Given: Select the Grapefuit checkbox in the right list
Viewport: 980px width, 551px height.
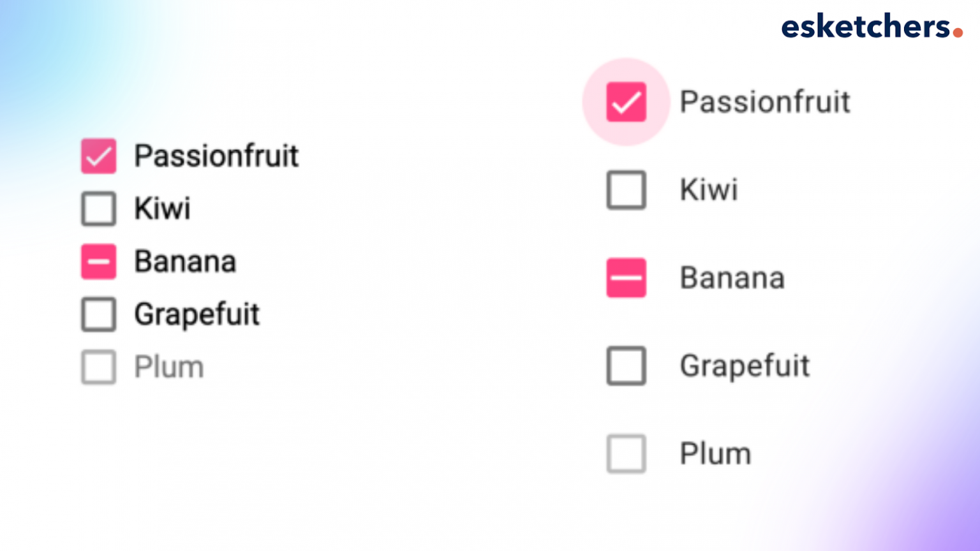Looking at the screenshot, I should click(x=626, y=366).
